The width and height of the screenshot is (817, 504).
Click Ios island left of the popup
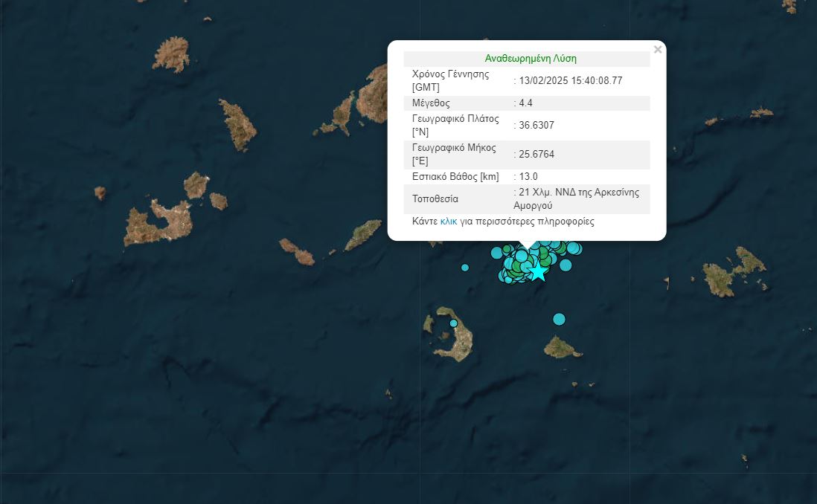coord(363,235)
